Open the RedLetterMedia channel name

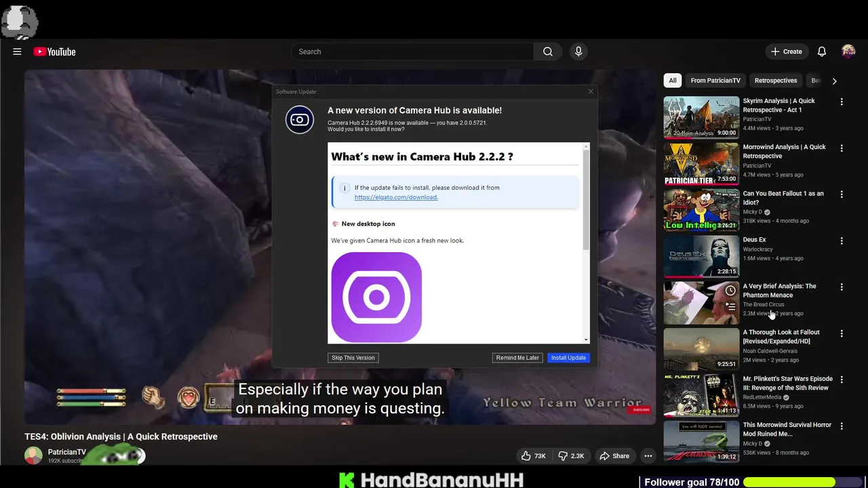click(x=762, y=397)
